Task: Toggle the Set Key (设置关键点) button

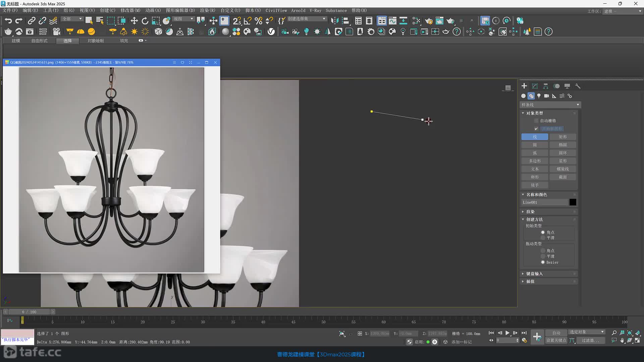Action: click(556, 340)
